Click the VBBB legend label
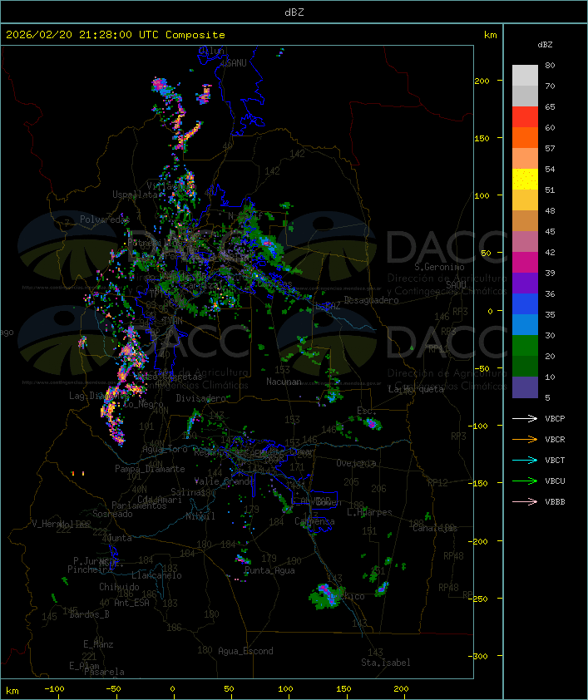The width and height of the screenshot is (588, 700). coord(555,502)
